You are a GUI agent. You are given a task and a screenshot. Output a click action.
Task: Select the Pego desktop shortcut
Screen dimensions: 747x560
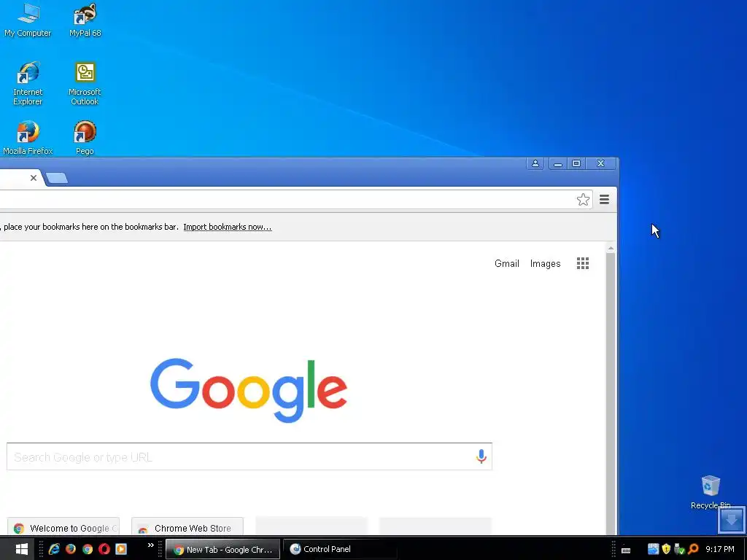(x=85, y=138)
